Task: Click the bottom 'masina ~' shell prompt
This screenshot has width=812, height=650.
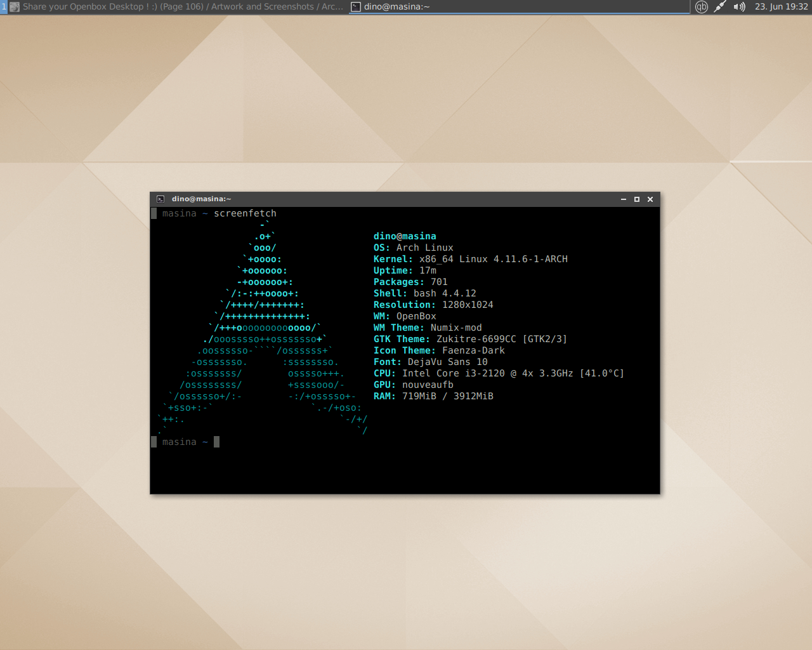Action: pos(185,442)
